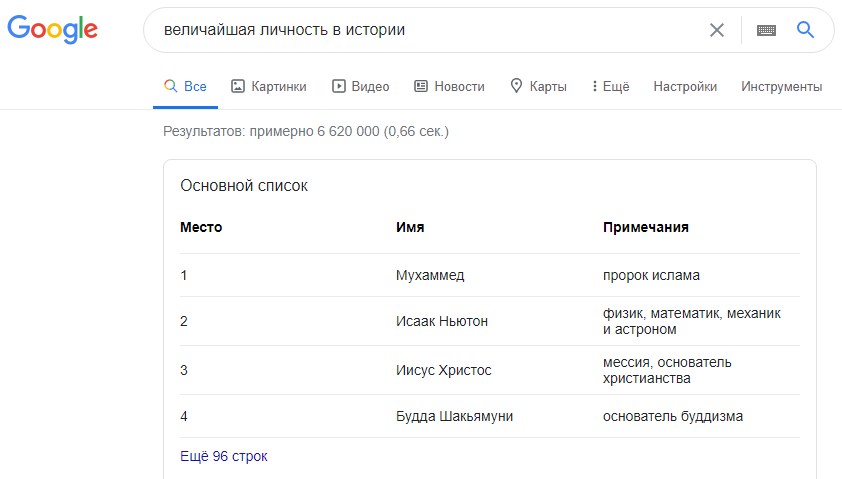Click note 'мессия, основатель христианства'

[x=667, y=370]
